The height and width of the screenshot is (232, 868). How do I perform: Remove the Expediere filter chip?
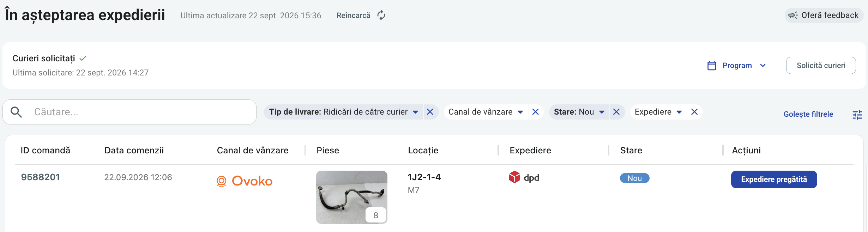click(x=694, y=112)
